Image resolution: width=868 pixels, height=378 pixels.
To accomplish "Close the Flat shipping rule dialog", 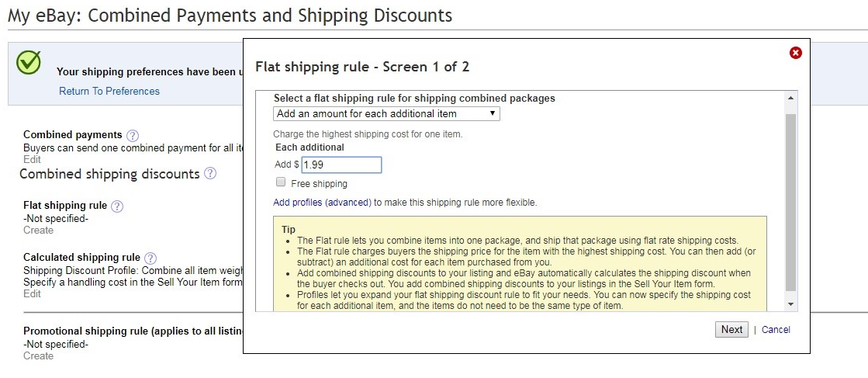I will (796, 53).
